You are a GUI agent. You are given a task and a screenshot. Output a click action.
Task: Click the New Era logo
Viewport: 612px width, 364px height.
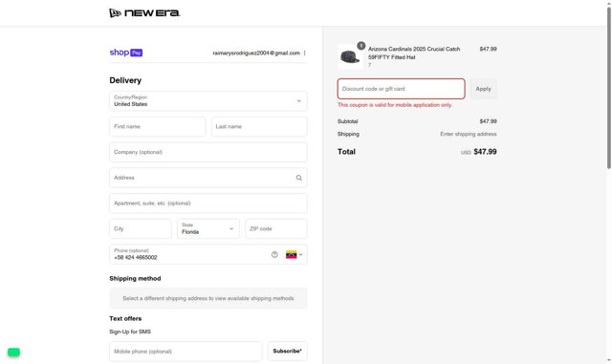pyautogui.click(x=144, y=12)
